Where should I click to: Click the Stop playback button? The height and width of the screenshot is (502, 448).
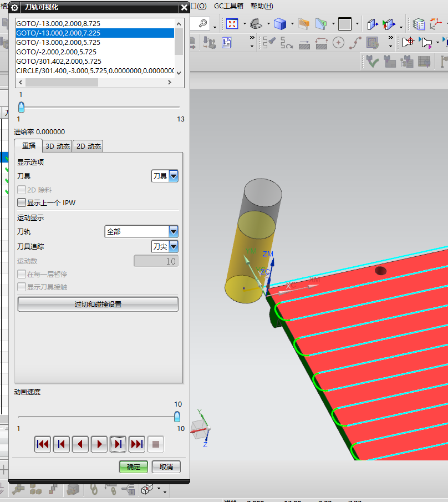[156, 444]
